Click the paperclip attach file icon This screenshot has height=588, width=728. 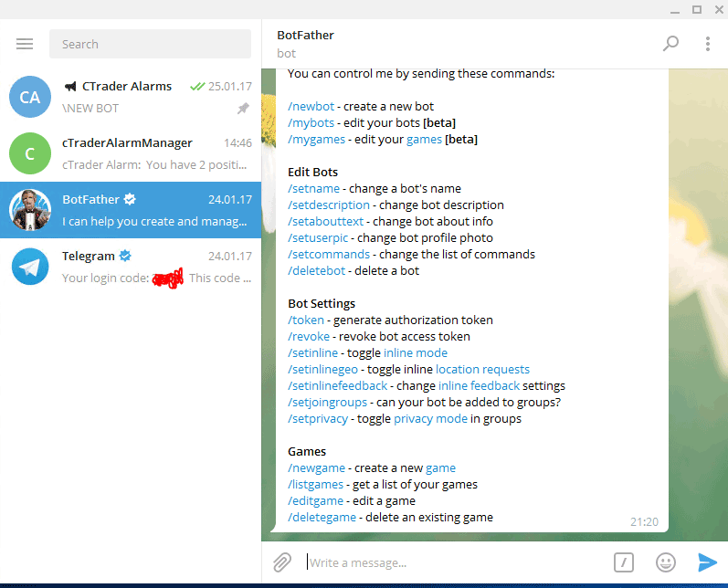(282, 562)
